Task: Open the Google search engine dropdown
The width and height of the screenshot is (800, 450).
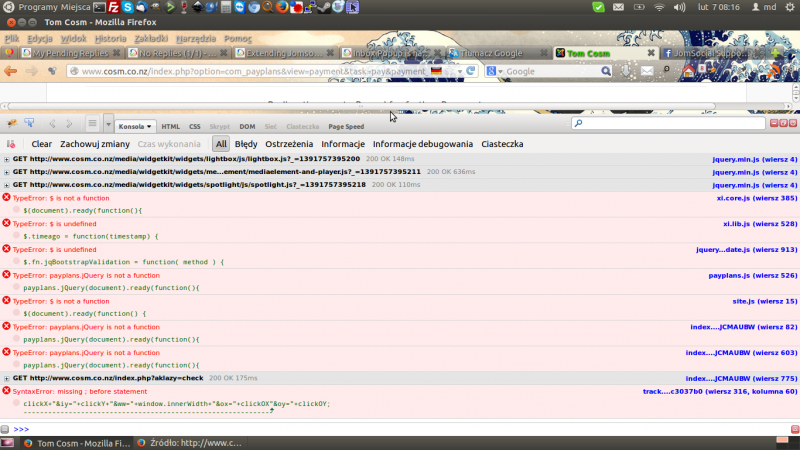Action: point(501,71)
